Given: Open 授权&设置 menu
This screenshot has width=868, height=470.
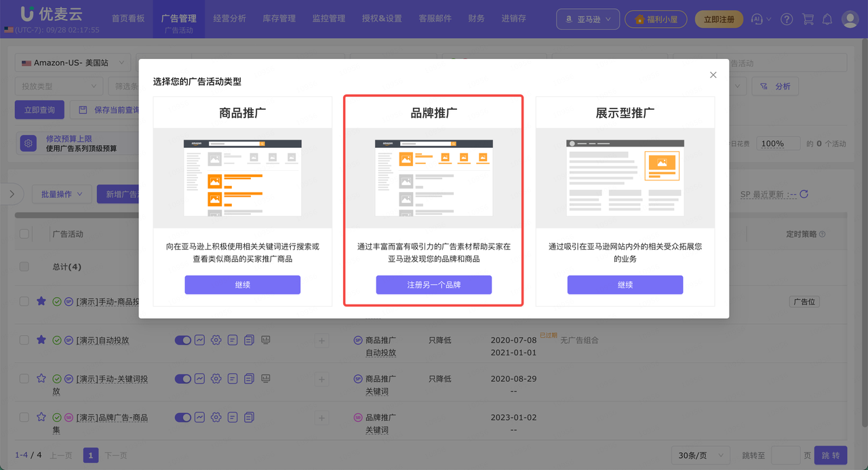Looking at the screenshot, I should 382,18.
